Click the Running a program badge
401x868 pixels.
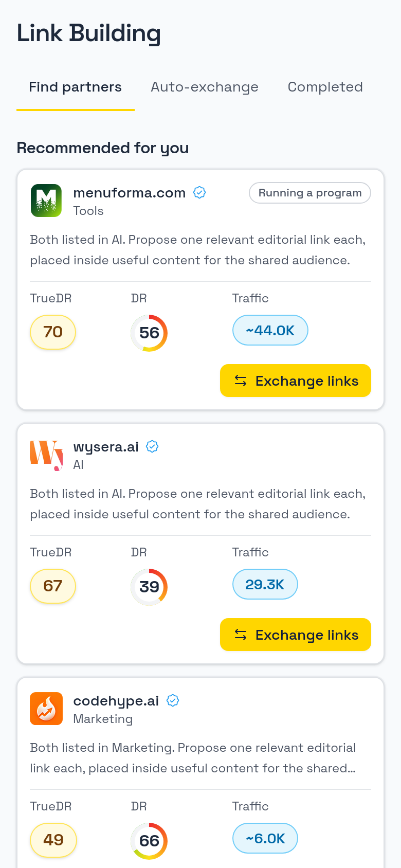point(310,193)
